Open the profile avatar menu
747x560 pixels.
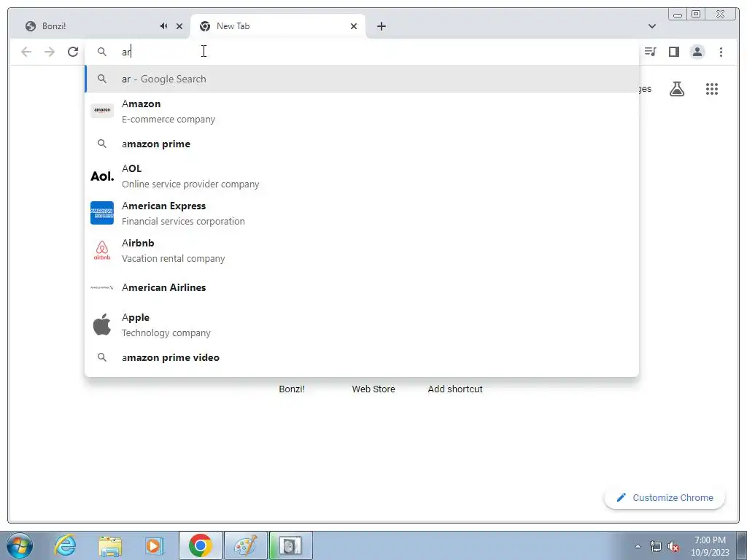click(x=697, y=52)
